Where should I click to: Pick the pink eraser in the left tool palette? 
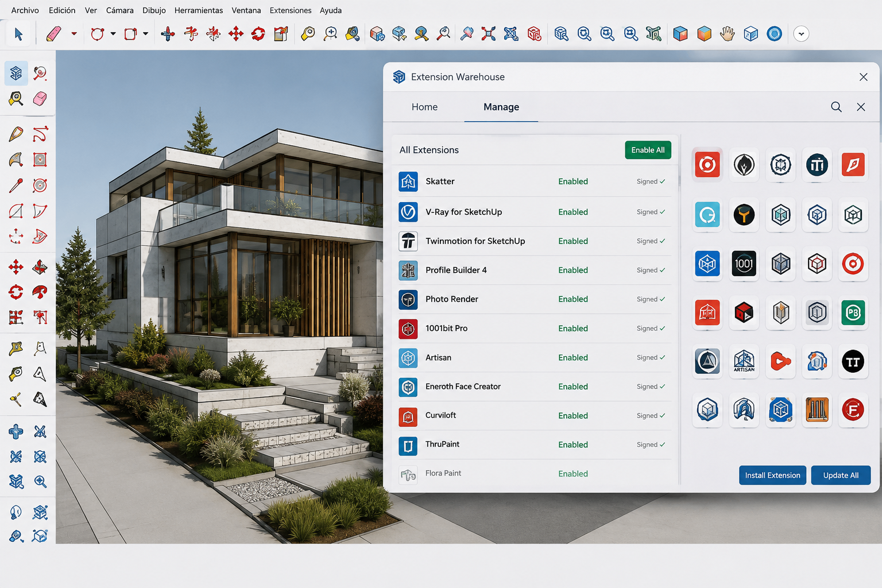[x=40, y=99]
